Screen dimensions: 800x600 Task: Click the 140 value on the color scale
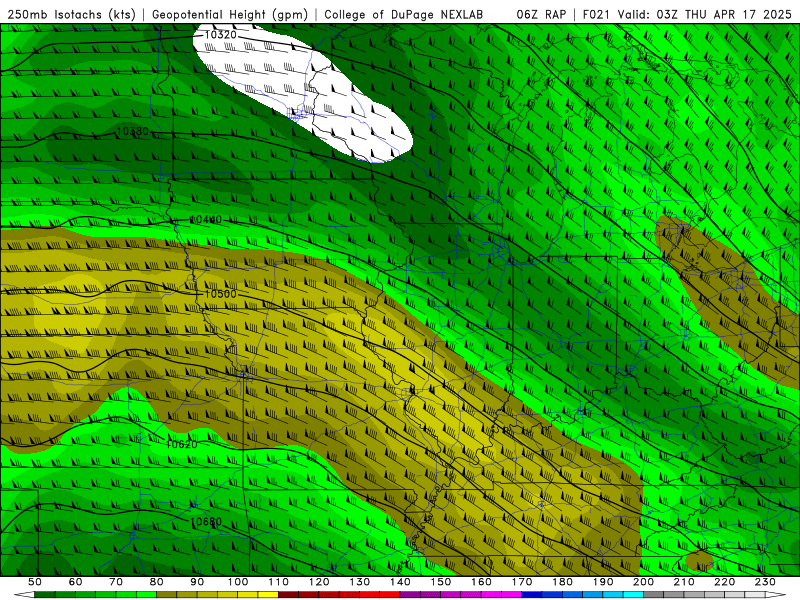400,582
